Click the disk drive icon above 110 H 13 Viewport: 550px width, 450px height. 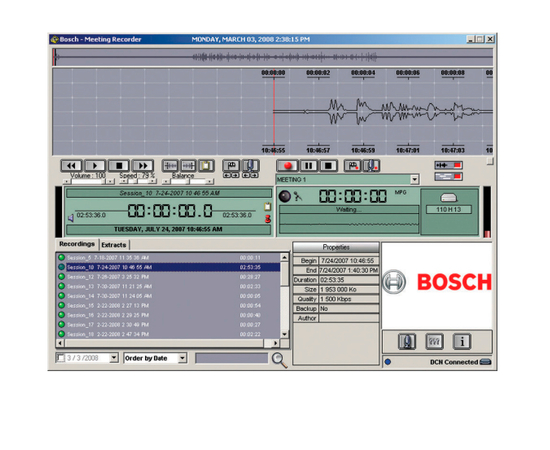tap(449, 198)
